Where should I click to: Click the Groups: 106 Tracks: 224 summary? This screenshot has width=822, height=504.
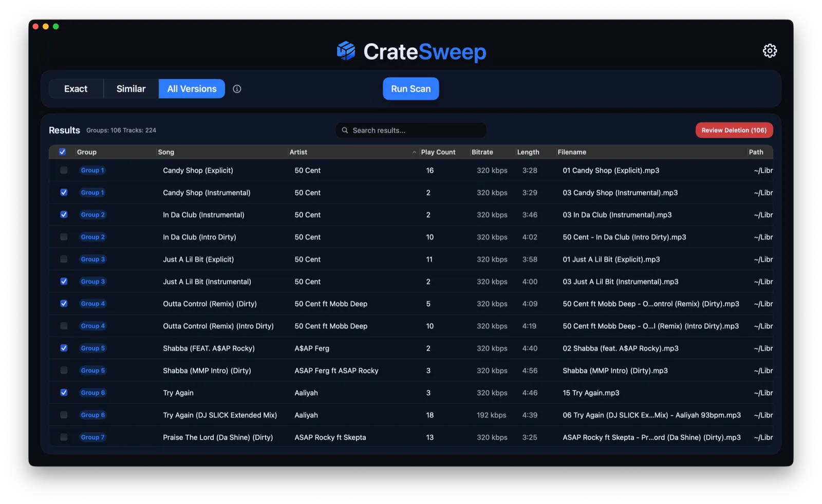click(121, 130)
